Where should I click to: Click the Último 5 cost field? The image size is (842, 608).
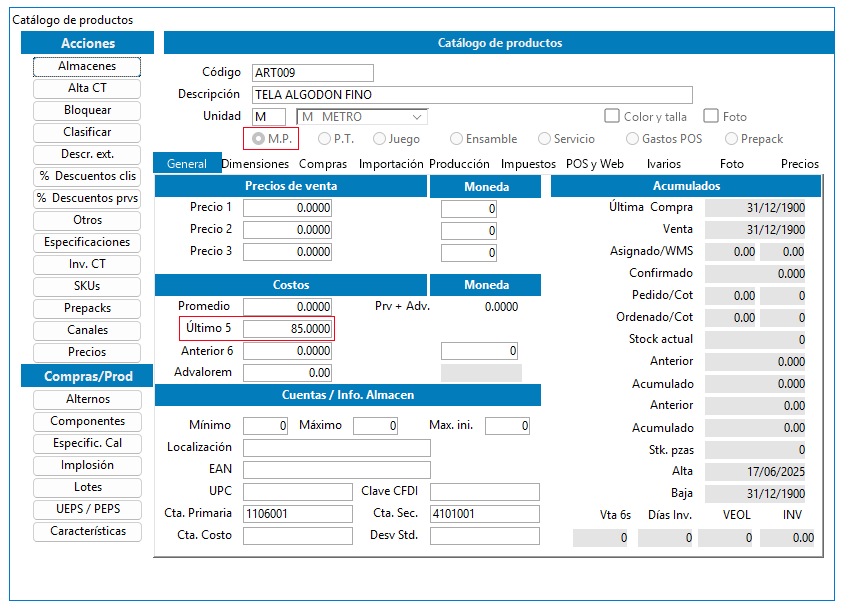pyautogui.click(x=287, y=329)
